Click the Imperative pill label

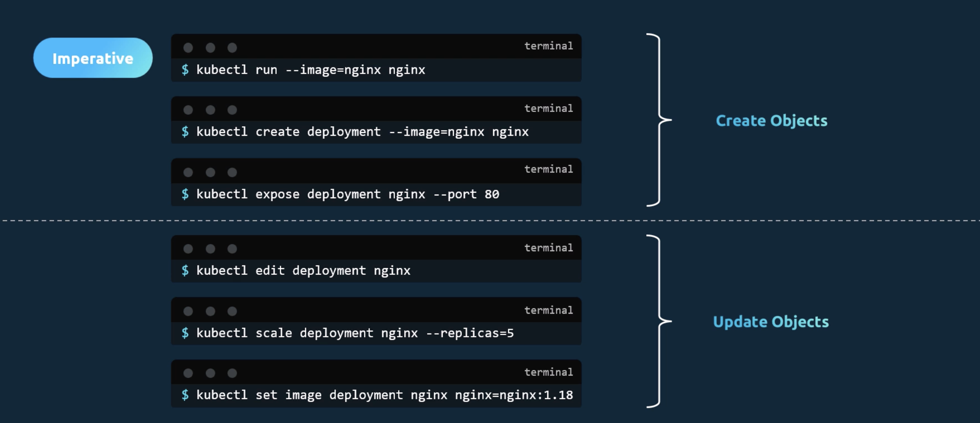click(x=93, y=58)
